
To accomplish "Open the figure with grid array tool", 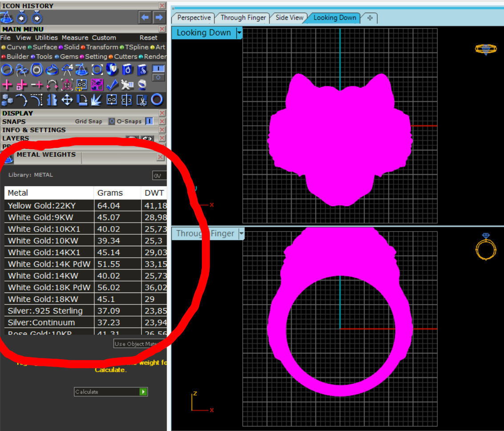I will point(127,85).
